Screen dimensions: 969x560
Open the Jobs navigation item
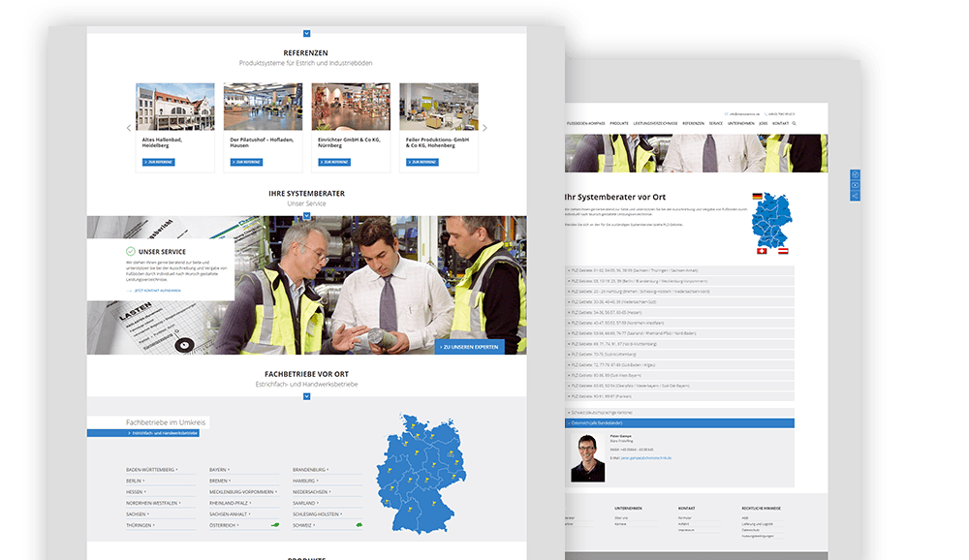[764, 124]
